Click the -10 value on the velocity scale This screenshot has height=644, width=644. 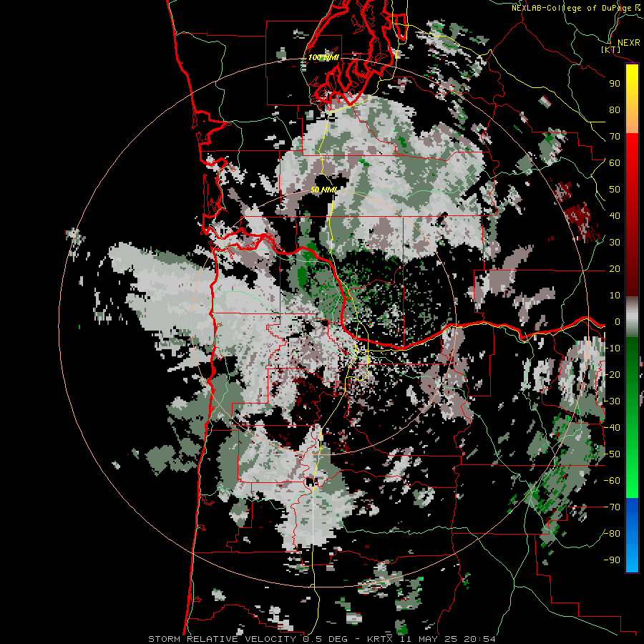click(x=612, y=348)
